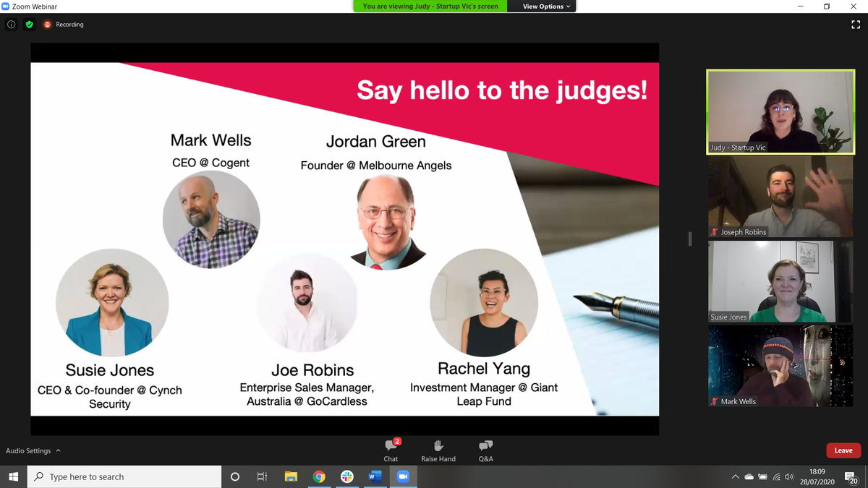Click the 'Jordan Green' name on slide
This screenshot has width=868, height=488.
[375, 141]
